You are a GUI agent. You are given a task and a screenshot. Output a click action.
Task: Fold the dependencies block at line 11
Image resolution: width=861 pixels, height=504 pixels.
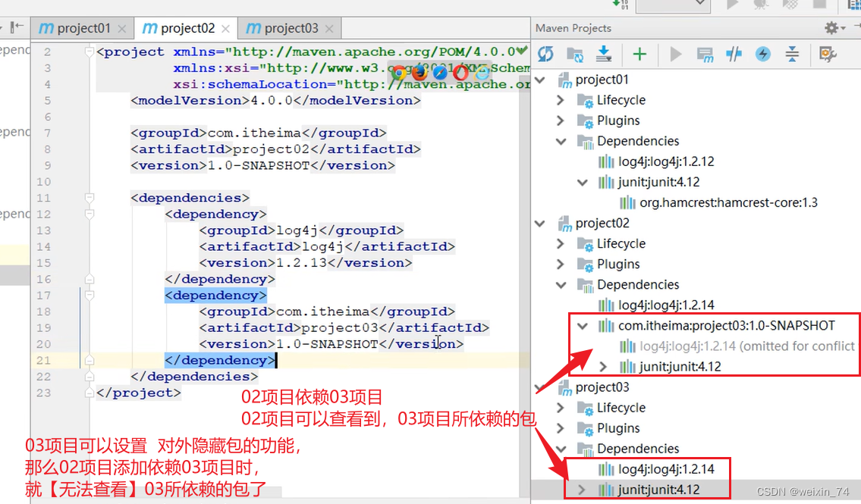(89, 198)
